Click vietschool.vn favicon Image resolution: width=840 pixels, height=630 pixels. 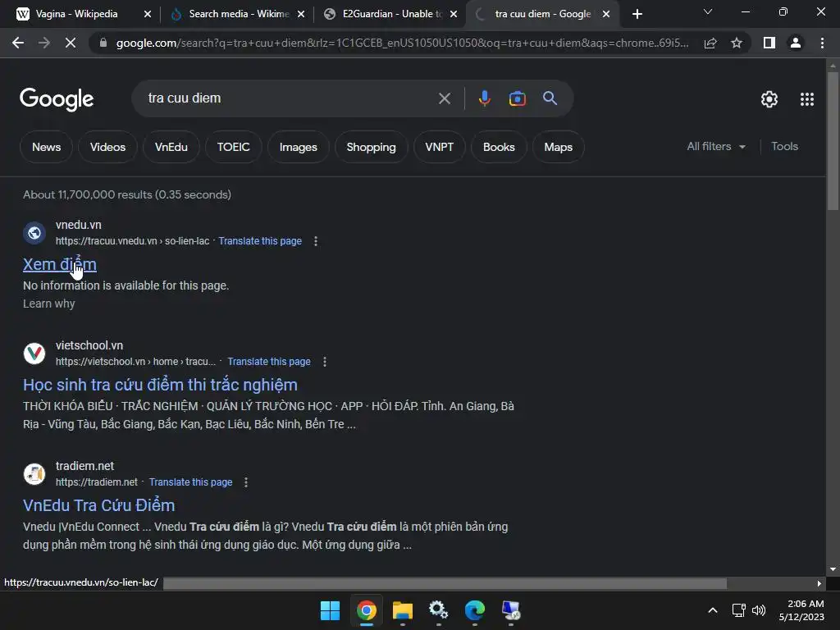click(34, 354)
